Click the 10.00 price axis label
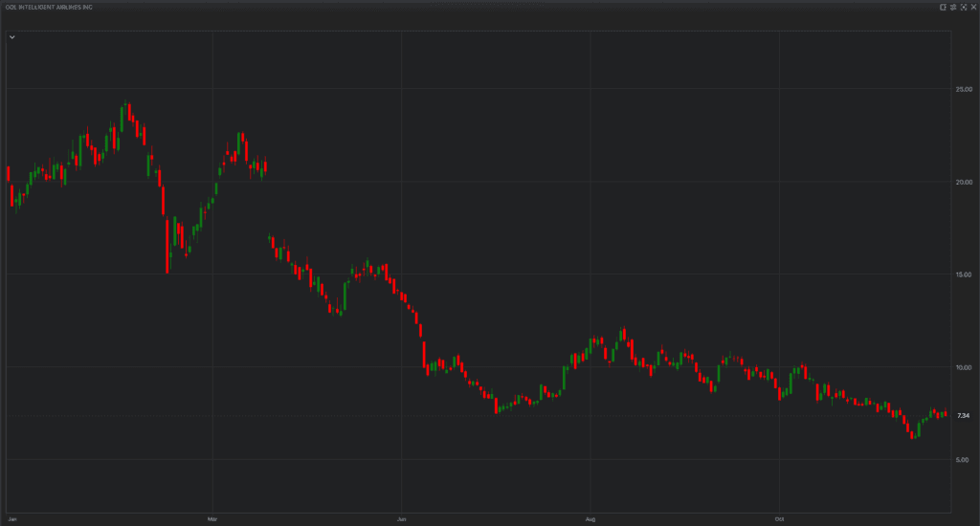Screen dimensions: 980x526 [x=964, y=367]
